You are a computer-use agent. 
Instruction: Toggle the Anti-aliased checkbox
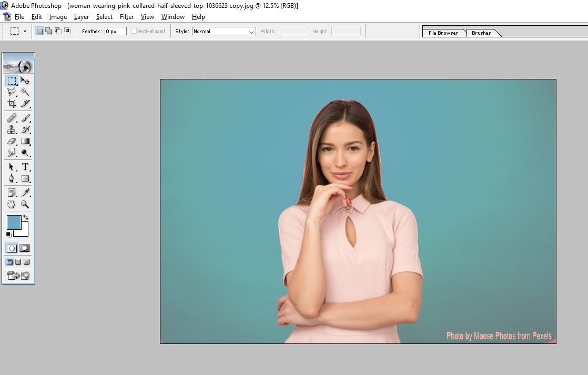[134, 31]
